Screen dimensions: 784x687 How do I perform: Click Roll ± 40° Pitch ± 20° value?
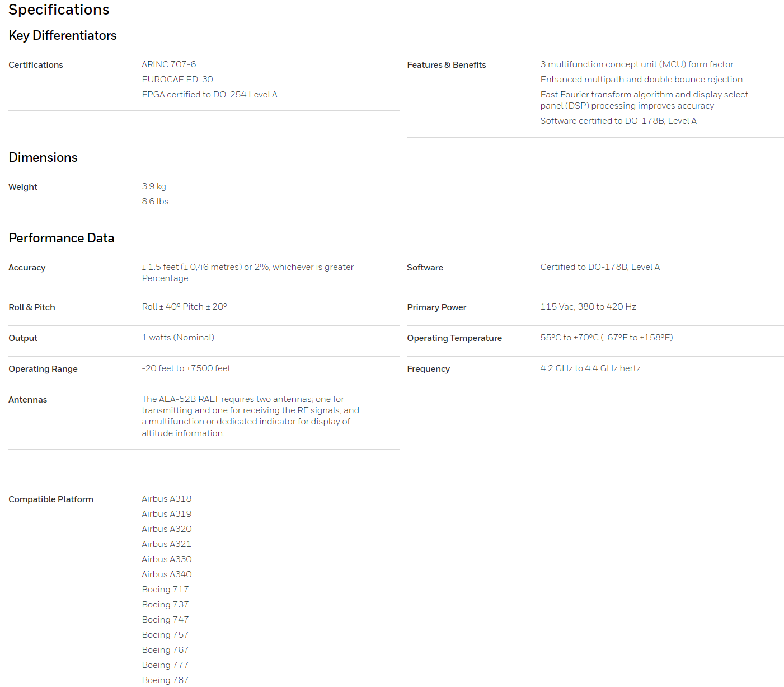click(184, 307)
